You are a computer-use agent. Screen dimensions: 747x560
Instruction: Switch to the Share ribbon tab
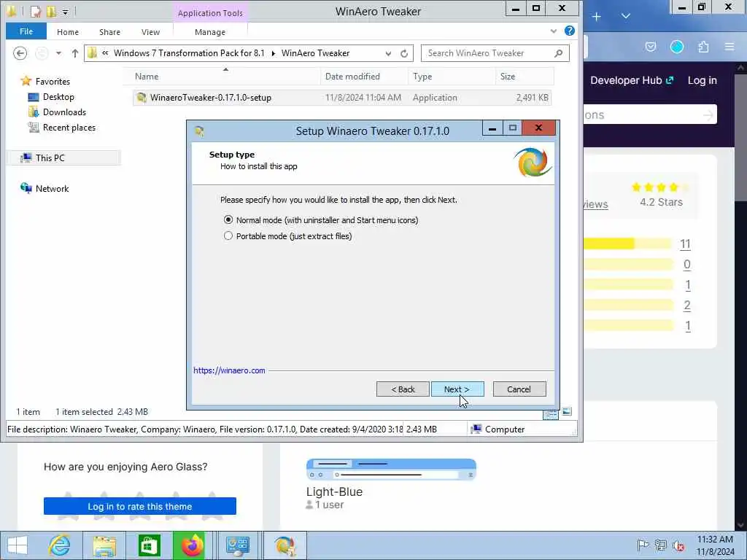109,32
